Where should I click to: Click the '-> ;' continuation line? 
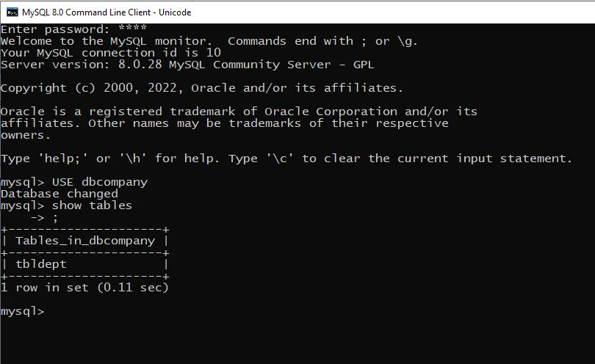[44, 217]
